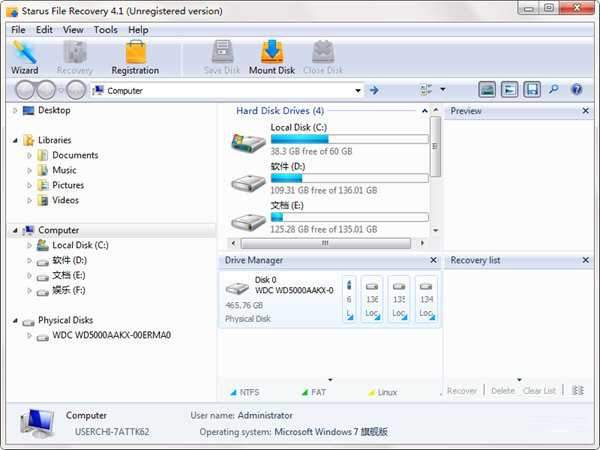Select Pictures in the Libraries tree
The width and height of the screenshot is (600, 450).
click(x=68, y=185)
